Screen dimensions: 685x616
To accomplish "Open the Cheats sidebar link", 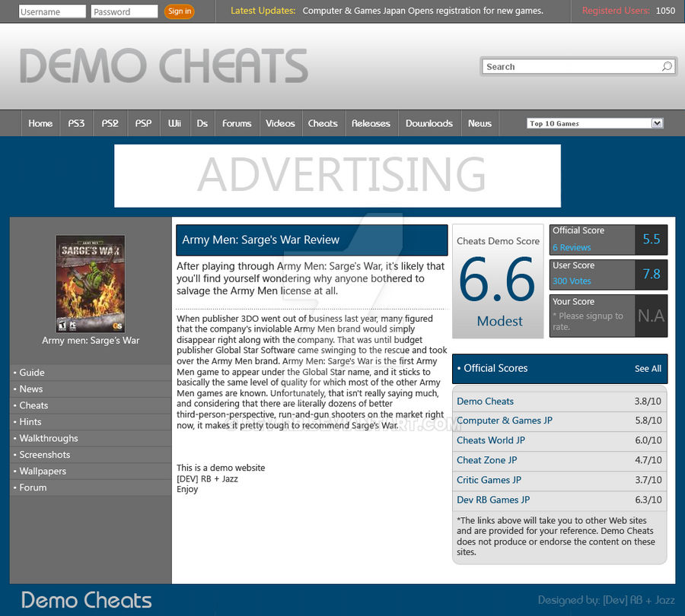I will tap(91, 405).
